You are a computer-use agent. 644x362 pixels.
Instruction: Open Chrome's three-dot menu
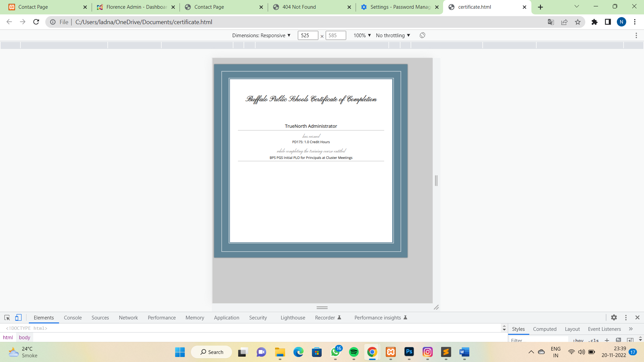635,22
